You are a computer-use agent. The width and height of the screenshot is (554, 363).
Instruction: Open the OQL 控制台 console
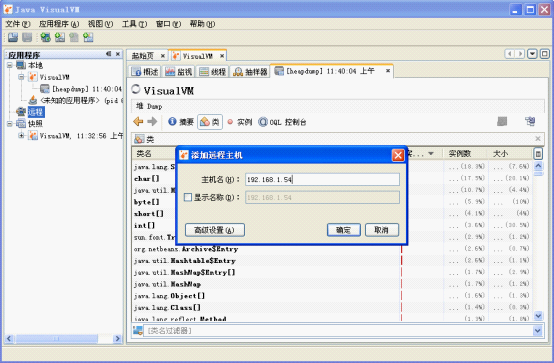tap(282, 122)
